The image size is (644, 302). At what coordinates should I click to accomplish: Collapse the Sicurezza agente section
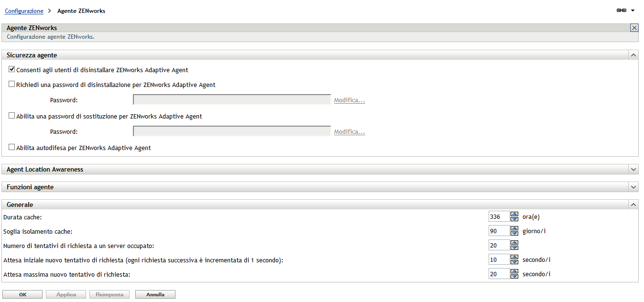click(633, 55)
